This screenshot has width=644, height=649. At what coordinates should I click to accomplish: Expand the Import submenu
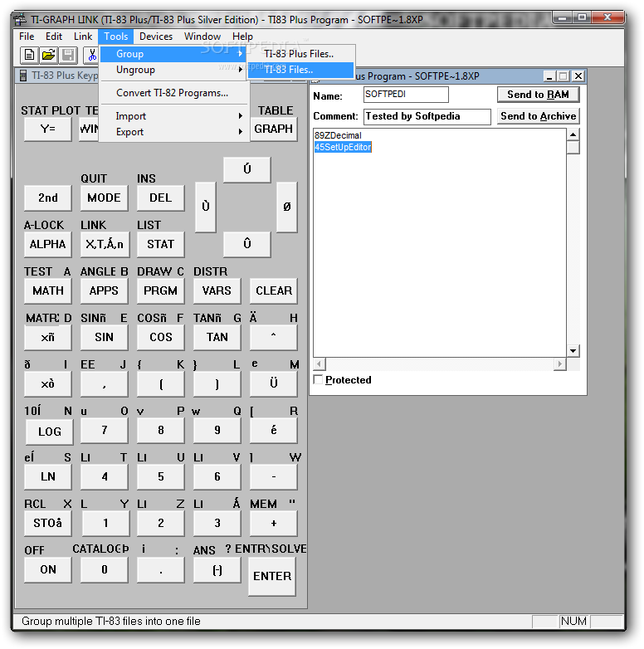point(173,116)
